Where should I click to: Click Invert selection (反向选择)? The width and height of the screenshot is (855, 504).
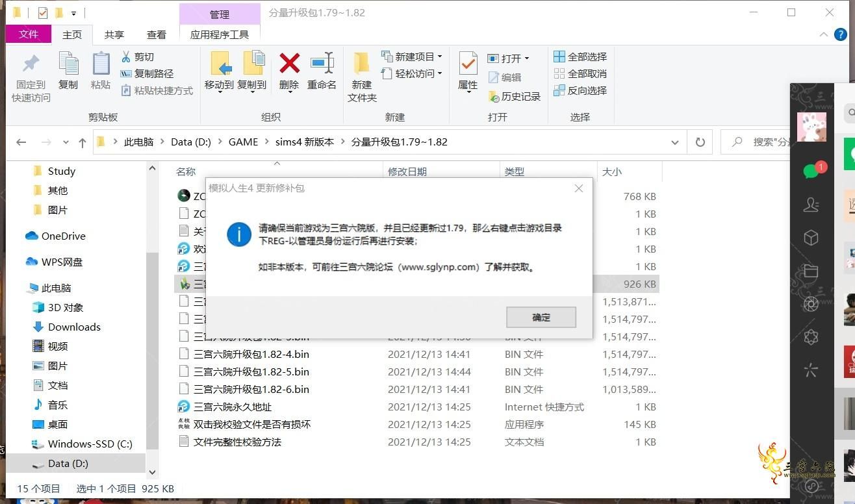click(x=580, y=91)
